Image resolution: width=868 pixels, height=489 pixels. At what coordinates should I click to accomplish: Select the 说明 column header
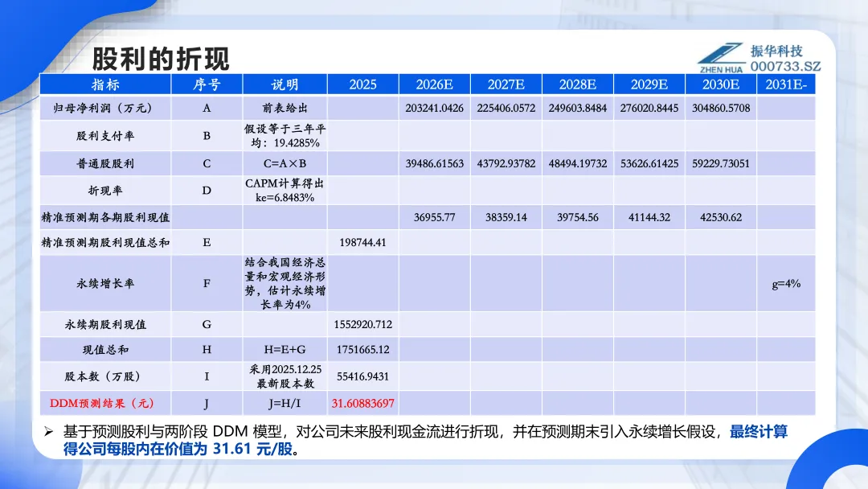point(285,84)
